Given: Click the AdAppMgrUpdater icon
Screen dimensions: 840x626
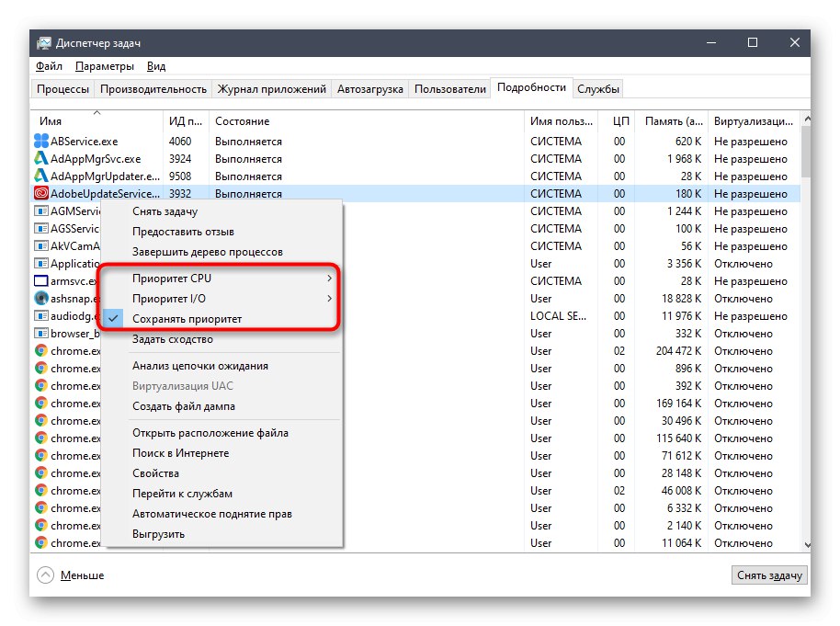Looking at the screenshot, I should coord(41,176).
